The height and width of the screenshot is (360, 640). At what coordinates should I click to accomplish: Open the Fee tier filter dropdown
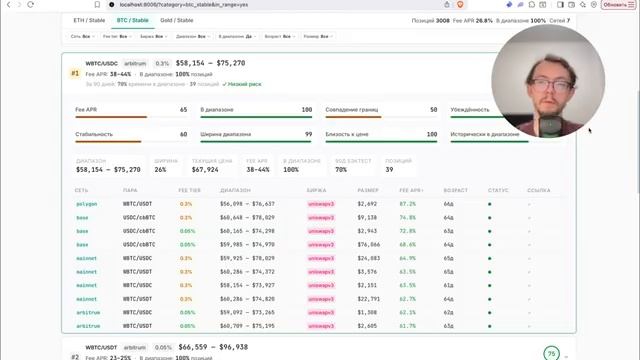(x=117, y=36)
